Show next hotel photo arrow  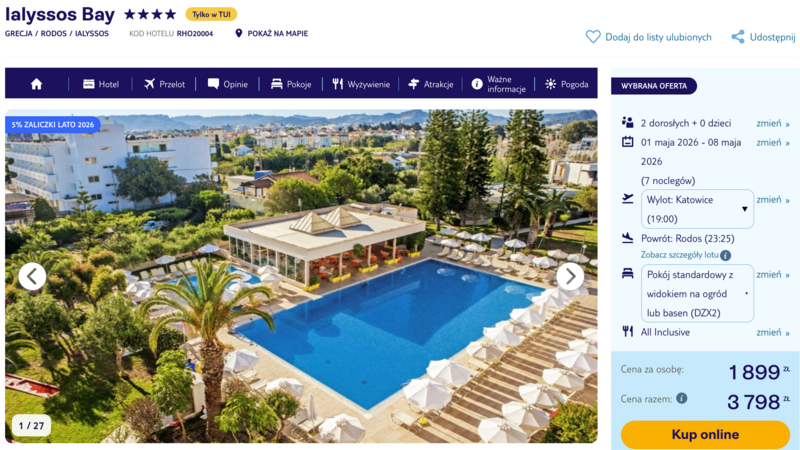point(570,277)
